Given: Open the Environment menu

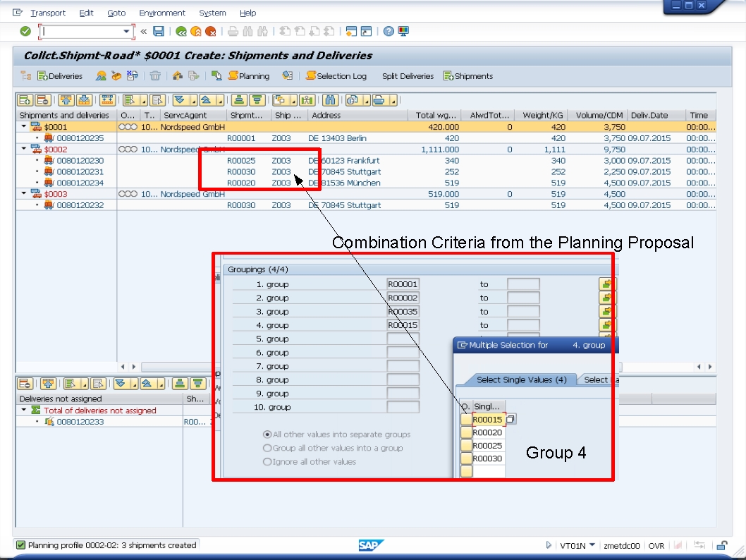Looking at the screenshot, I should click(162, 13).
